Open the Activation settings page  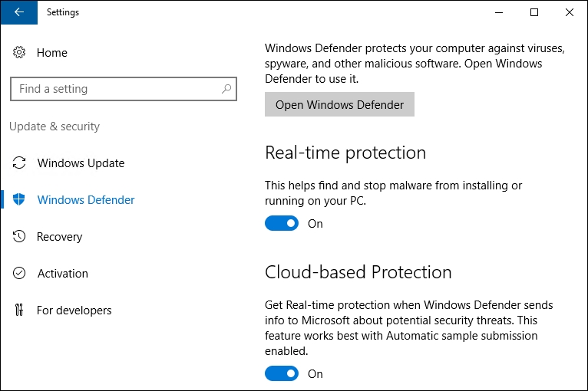tap(63, 274)
